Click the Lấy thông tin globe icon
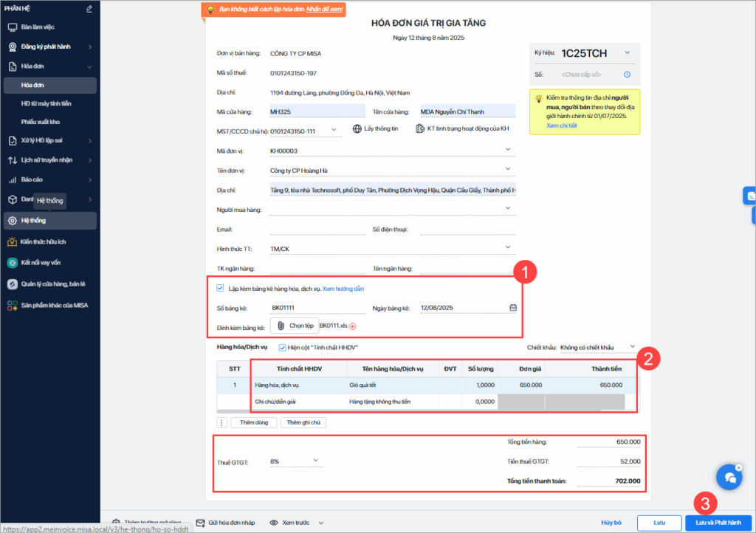Image resolution: width=756 pixels, height=533 pixels. (357, 128)
